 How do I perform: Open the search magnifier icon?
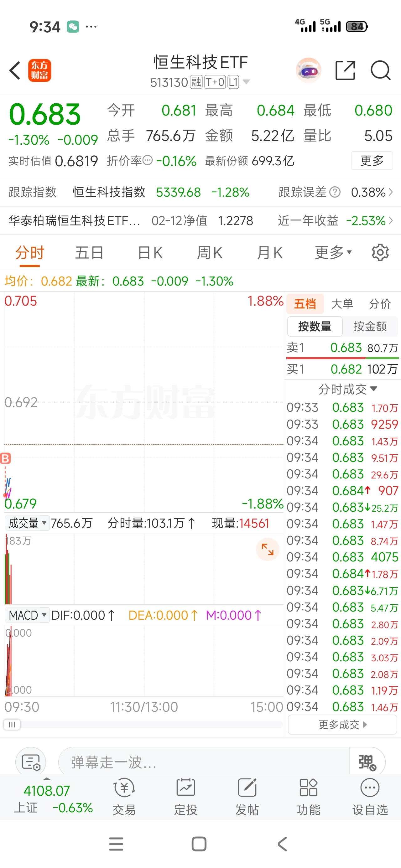[x=380, y=70]
